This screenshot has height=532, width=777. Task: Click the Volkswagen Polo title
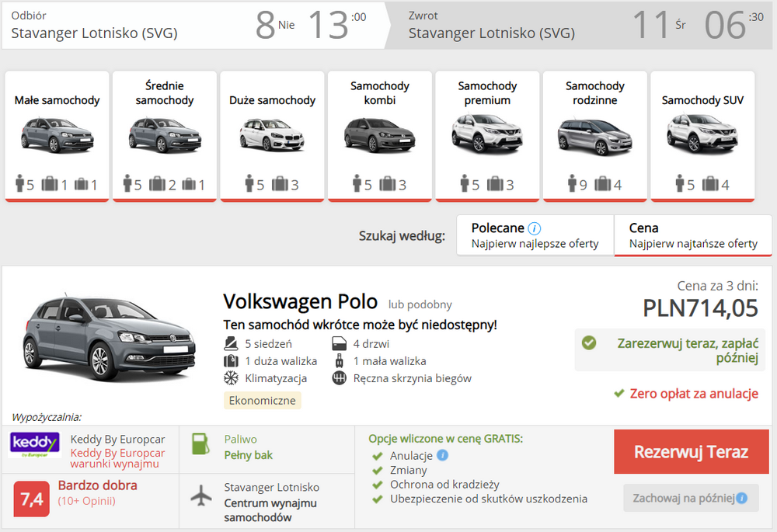point(300,301)
